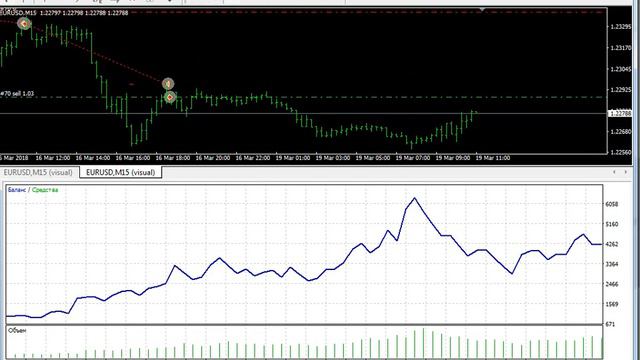Select the grey marker ending the red dashed line
The height and width of the screenshot is (360, 640).
coord(168,84)
